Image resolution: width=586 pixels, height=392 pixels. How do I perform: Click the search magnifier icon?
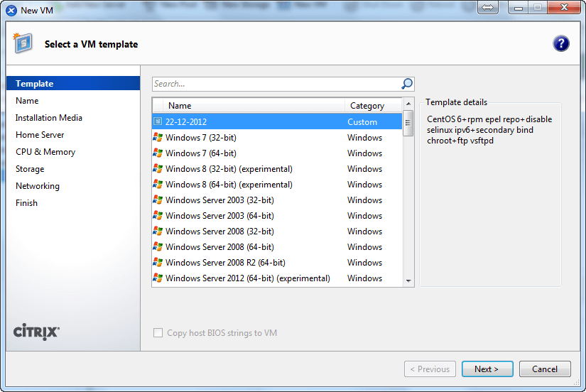pos(406,84)
